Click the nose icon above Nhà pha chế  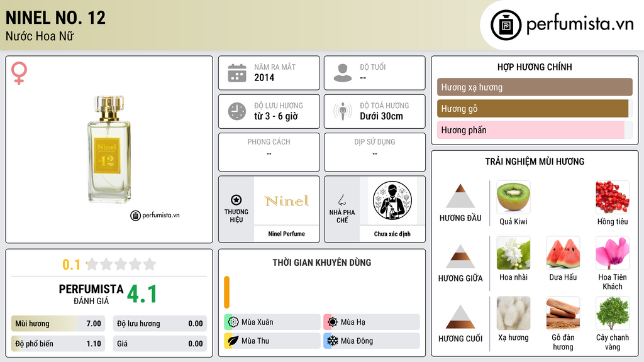pos(341,200)
